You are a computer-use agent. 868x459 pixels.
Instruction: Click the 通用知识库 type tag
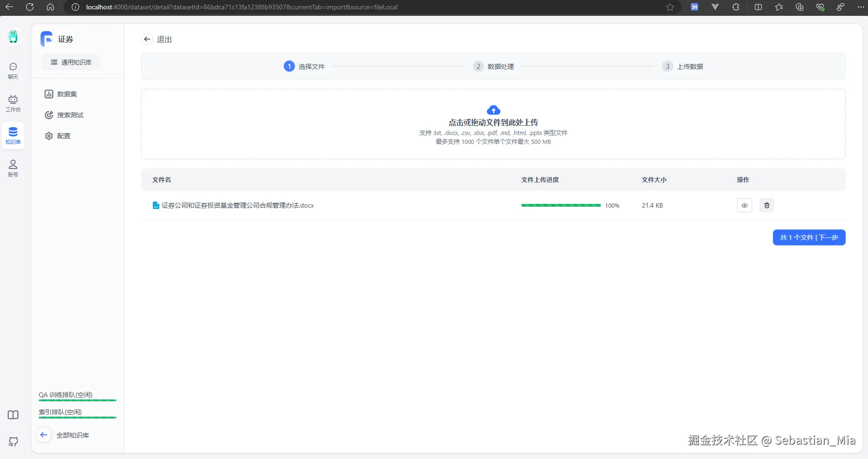coord(71,62)
